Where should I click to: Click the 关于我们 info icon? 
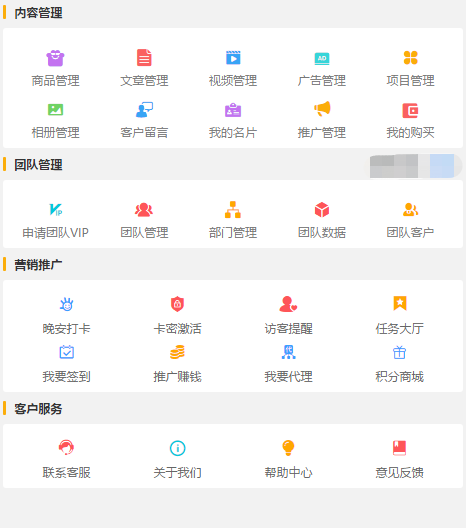click(x=177, y=448)
